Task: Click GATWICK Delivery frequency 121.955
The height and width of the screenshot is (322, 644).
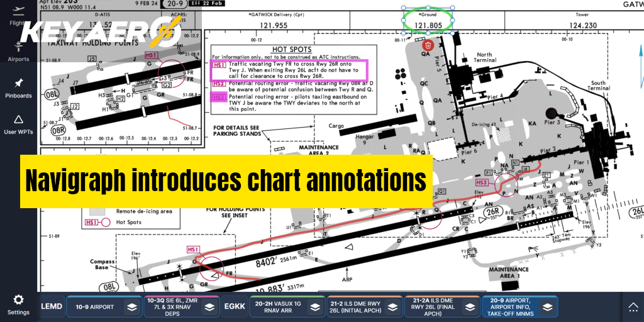Action: pyautogui.click(x=274, y=25)
